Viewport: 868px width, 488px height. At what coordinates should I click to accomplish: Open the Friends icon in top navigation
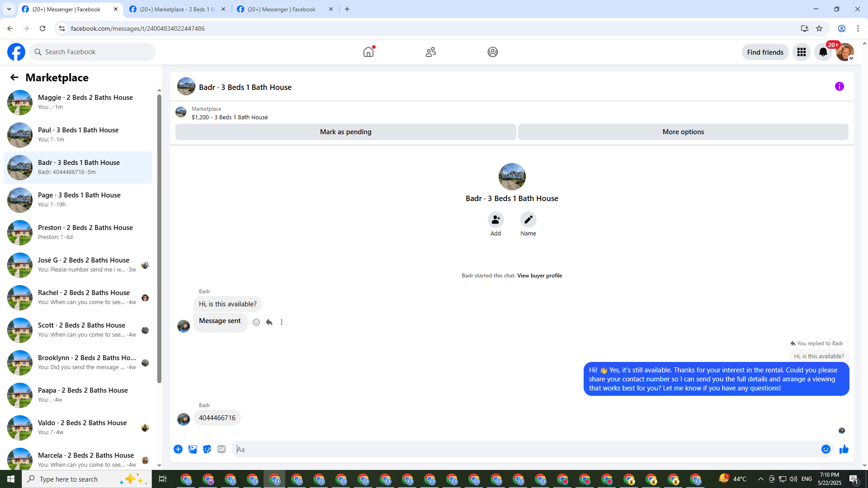click(x=431, y=52)
